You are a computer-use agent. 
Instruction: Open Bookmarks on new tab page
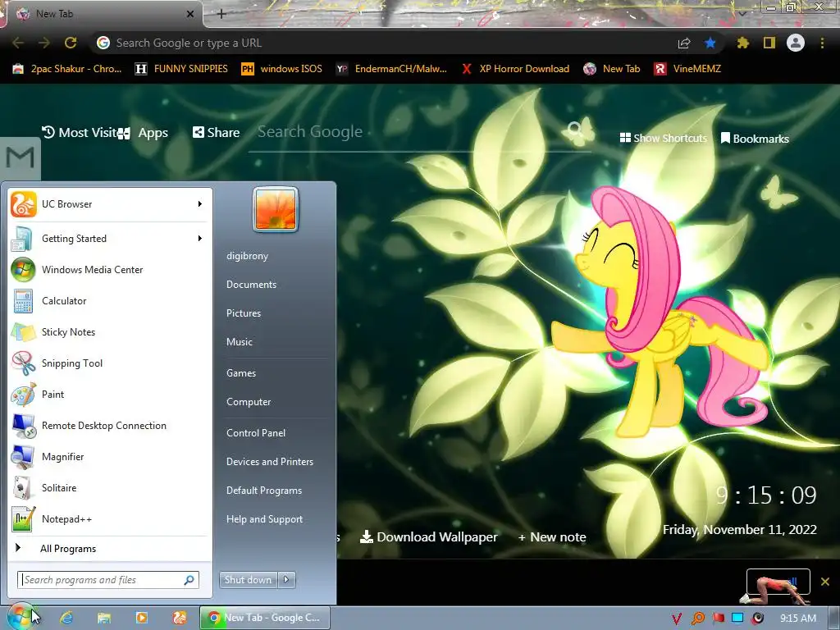(755, 138)
